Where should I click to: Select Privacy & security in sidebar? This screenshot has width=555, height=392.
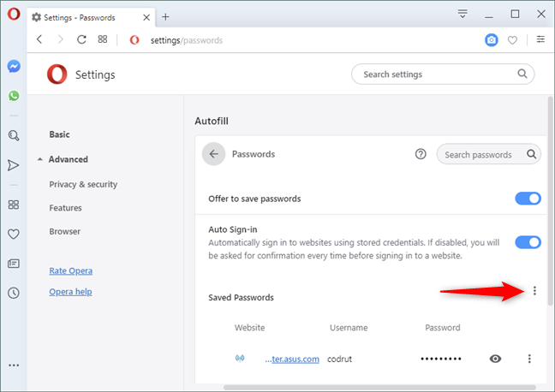pos(83,184)
